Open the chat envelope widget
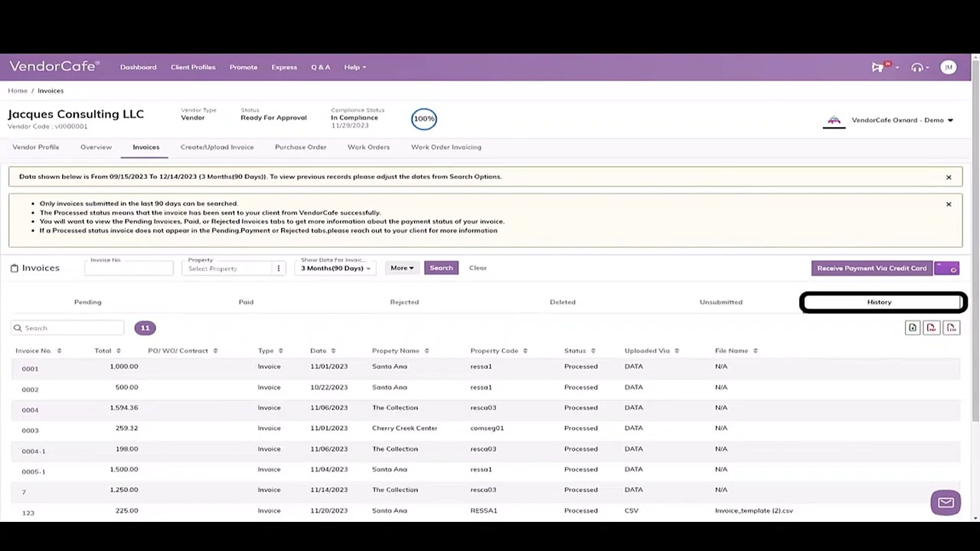The width and height of the screenshot is (980, 551). click(x=946, y=503)
